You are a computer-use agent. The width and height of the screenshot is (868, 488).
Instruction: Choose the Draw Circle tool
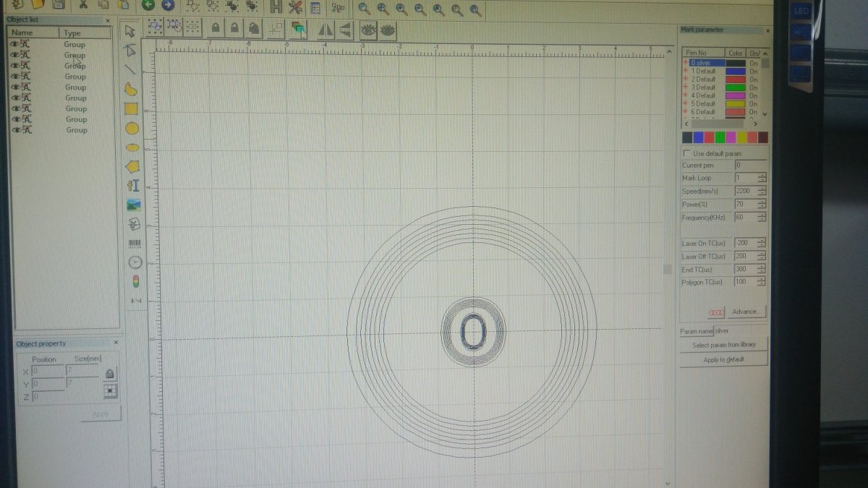click(132, 129)
